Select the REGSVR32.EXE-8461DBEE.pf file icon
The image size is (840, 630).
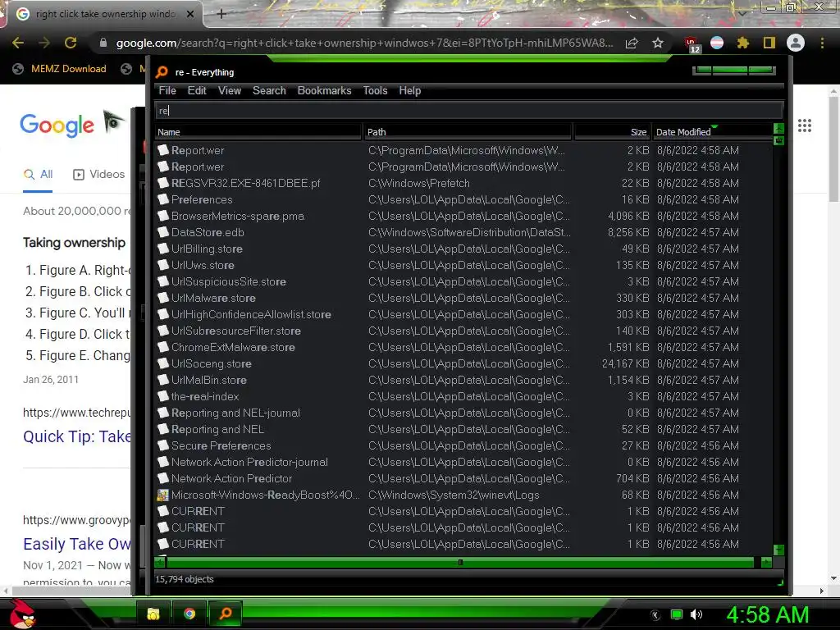coord(163,183)
